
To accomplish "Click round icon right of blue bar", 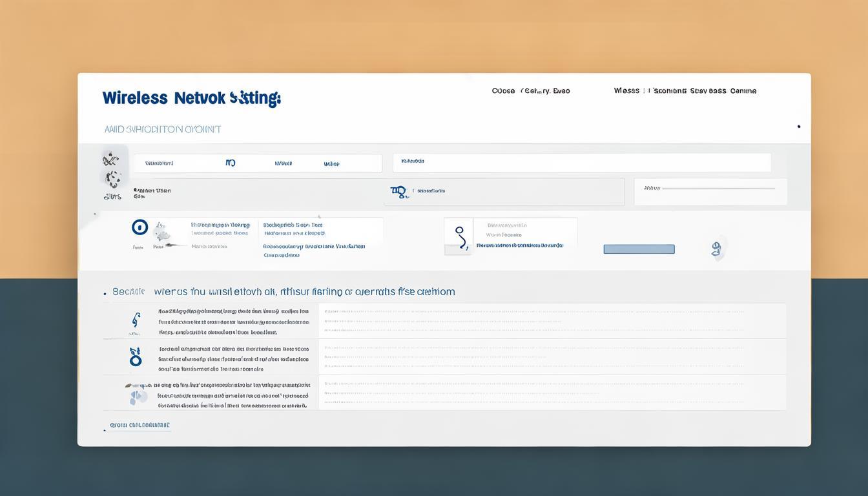I will click(x=716, y=249).
